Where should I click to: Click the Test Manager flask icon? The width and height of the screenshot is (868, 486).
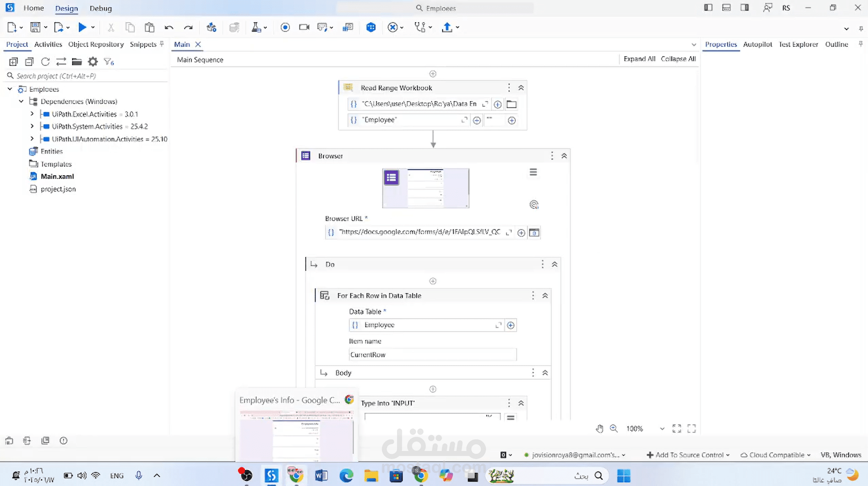256,28
